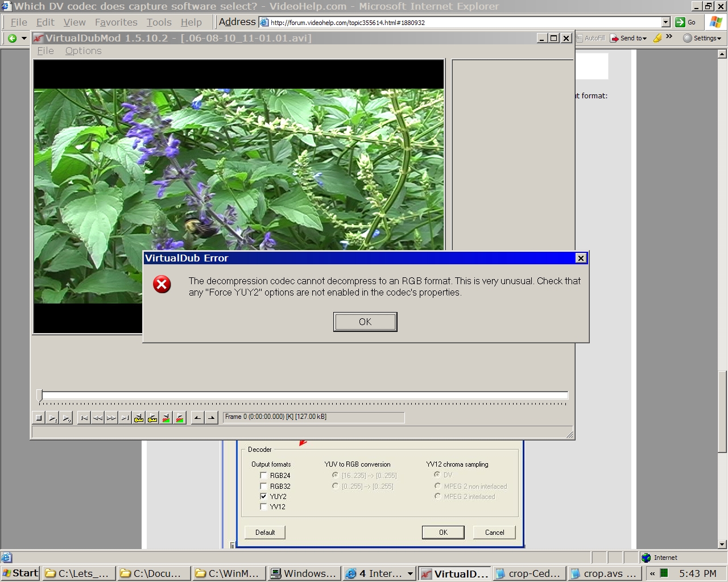Check the YV12 output format

pos(263,506)
